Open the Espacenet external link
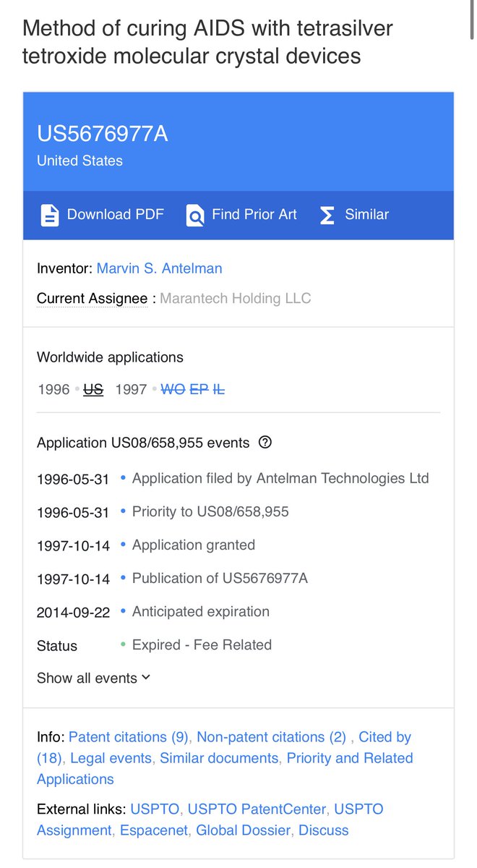Image resolution: width=477 pixels, height=868 pixels. coord(153,830)
